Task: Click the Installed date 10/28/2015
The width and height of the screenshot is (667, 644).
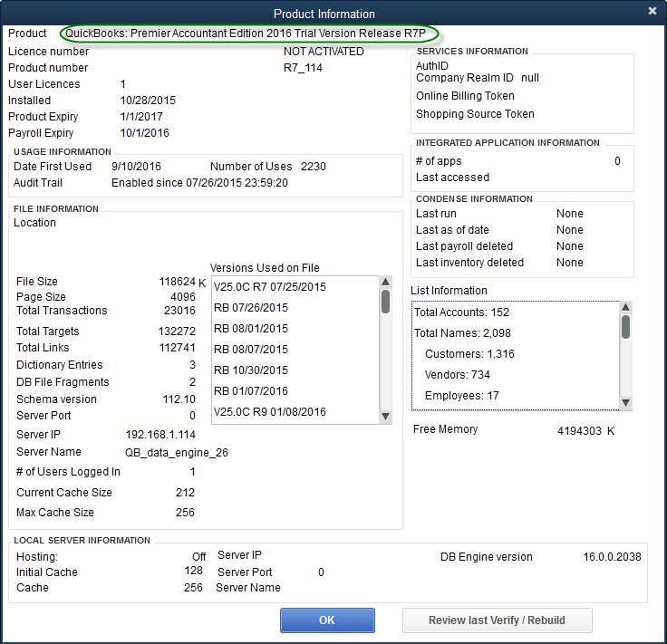Action: (x=148, y=101)
